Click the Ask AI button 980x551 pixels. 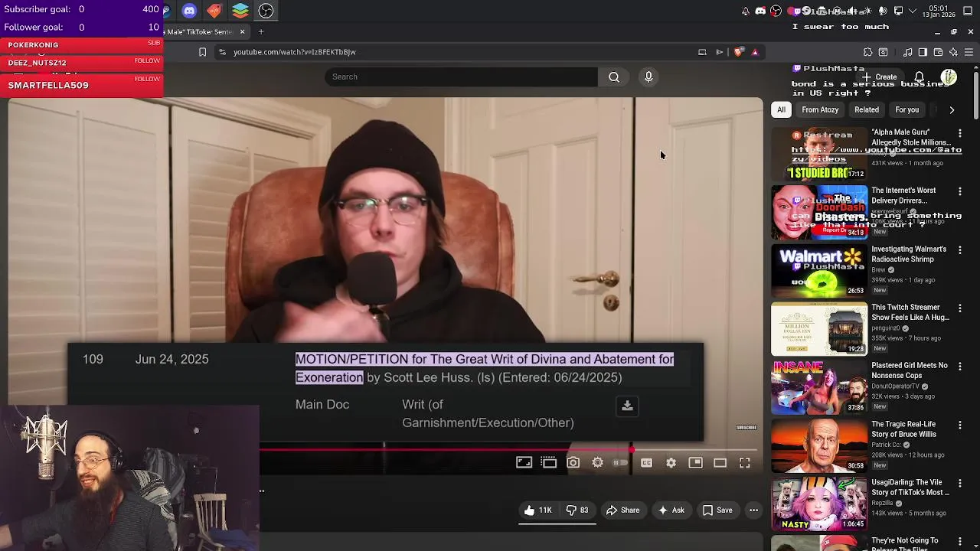(x=671, y=510)
